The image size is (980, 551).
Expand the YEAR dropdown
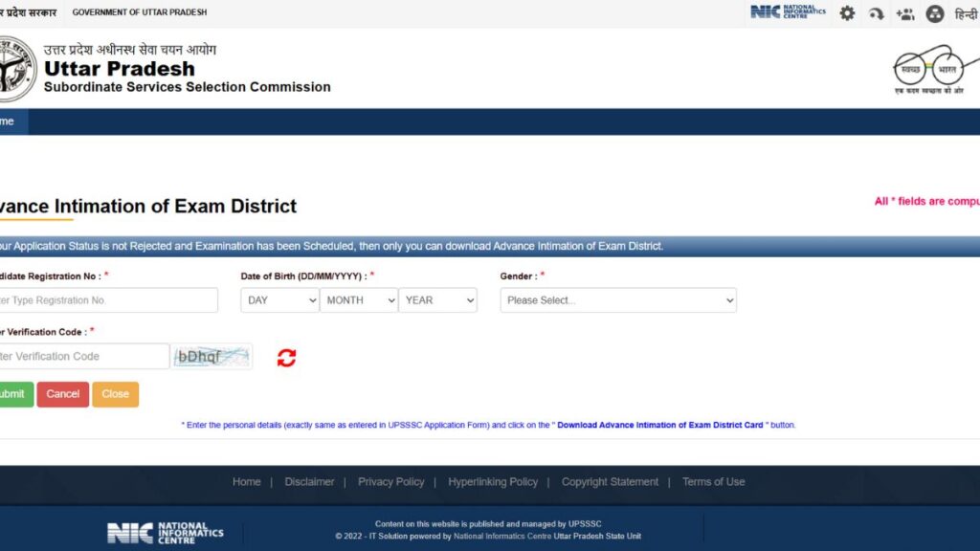click(437, 300)
